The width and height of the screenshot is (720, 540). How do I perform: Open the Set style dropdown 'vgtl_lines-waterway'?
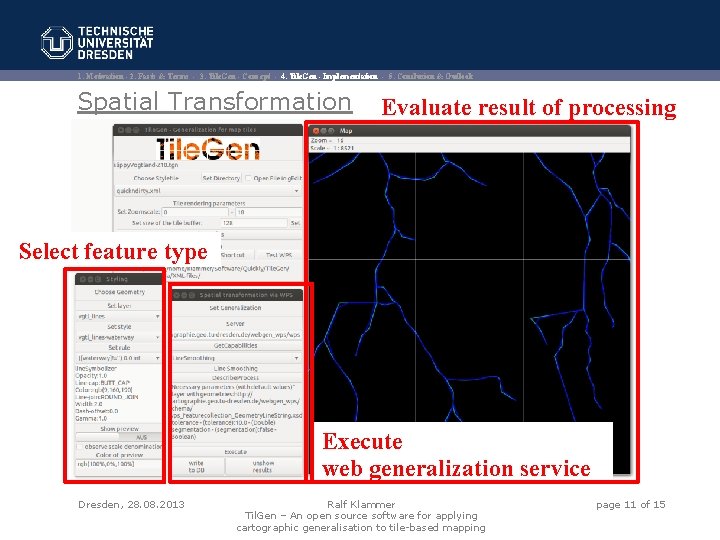coord(119,338)
